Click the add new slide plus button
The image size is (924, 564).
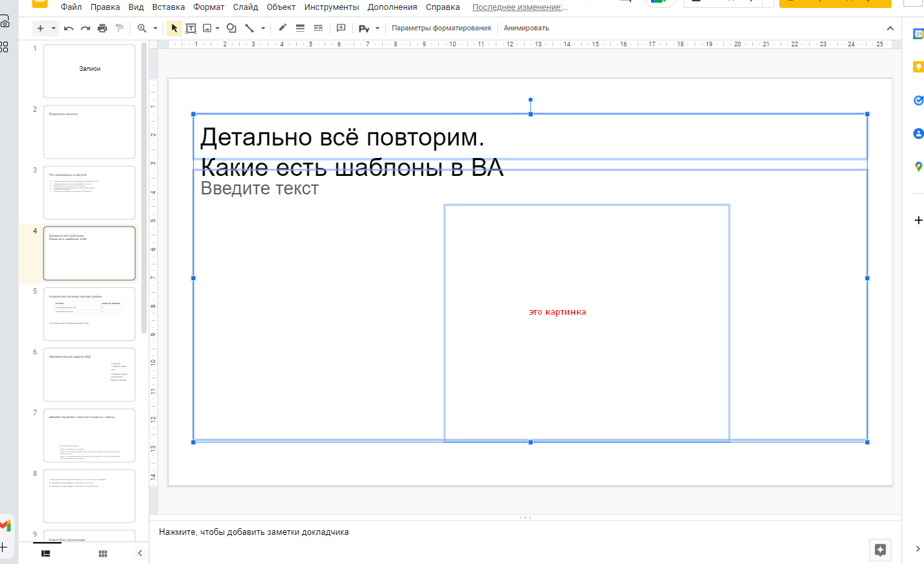pos(40,28)
